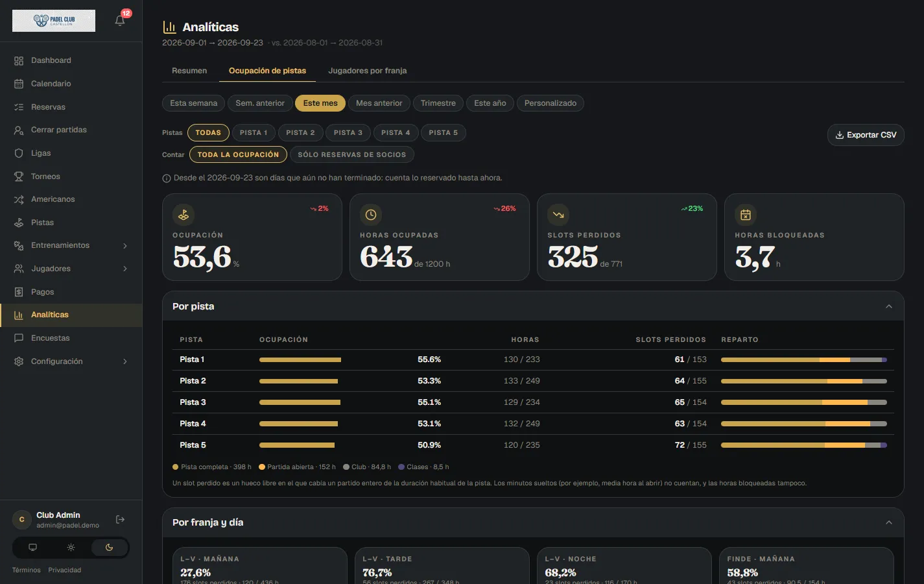The width and height of the screenshot is (924, 584).
Task: Open the notifications bell
Action: 120,20
